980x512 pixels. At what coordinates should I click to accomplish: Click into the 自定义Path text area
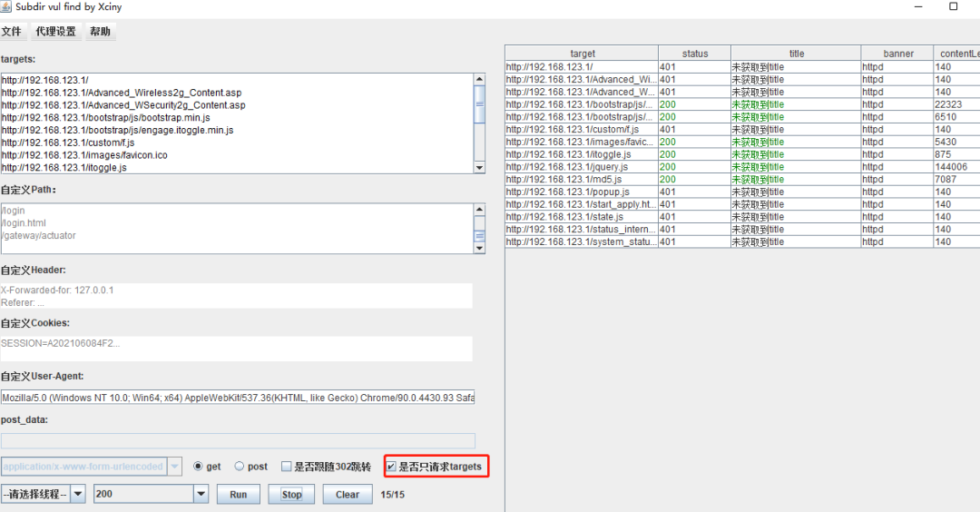[238, 228]
